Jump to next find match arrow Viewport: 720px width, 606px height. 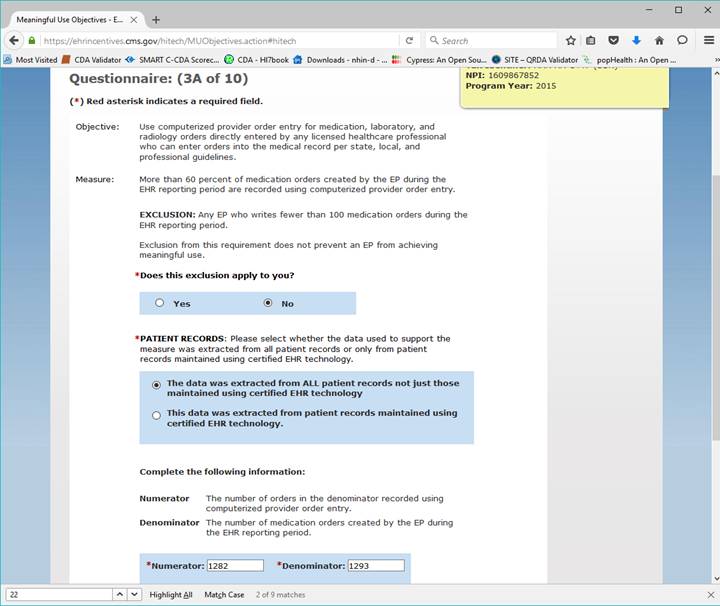(134, 595)
